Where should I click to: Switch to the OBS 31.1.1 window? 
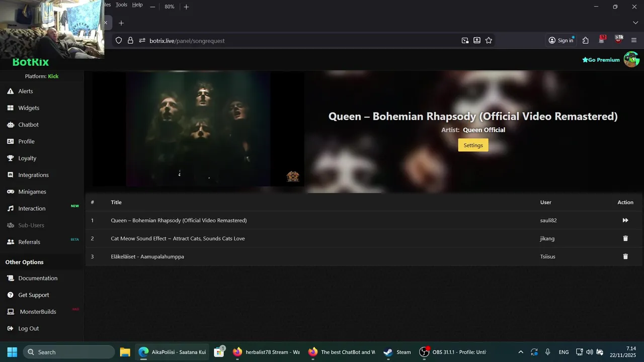(x=453, y=352)
